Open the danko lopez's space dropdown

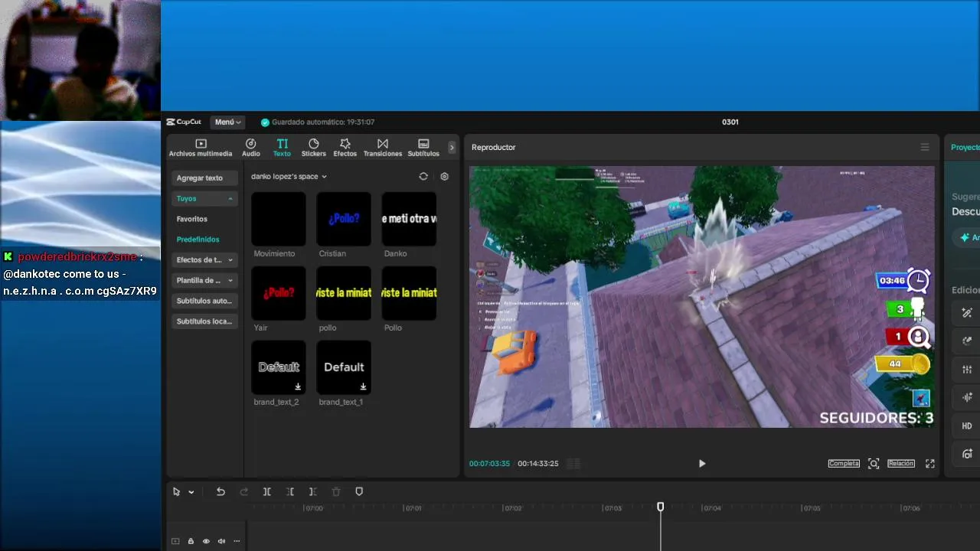289,176
